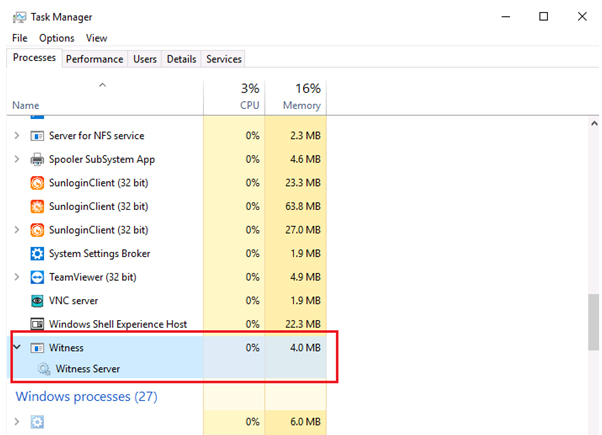Screen dimensions: 602x435
Task: Close the Task Manager window
Action: coord(582,17)
